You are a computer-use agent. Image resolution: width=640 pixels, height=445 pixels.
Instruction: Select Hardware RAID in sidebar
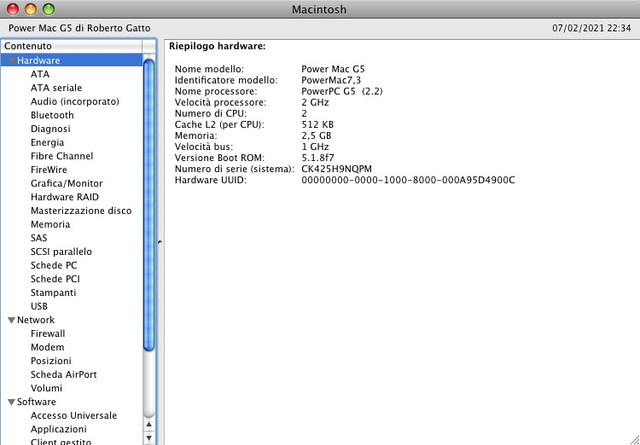(65, 197)
